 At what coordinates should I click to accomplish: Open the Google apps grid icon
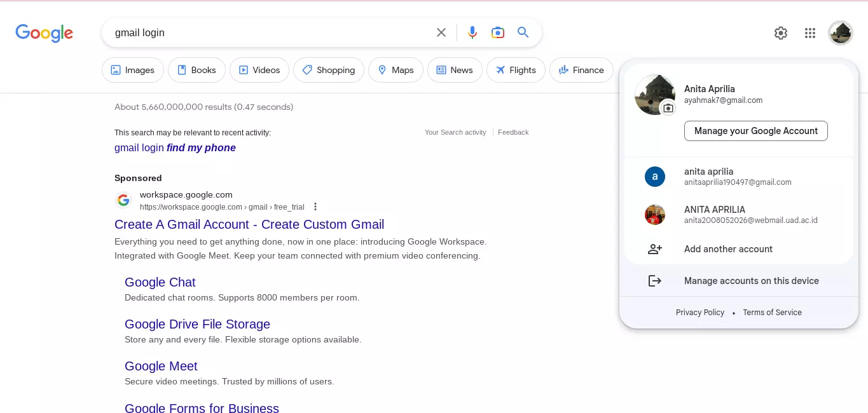coord(810,33)
